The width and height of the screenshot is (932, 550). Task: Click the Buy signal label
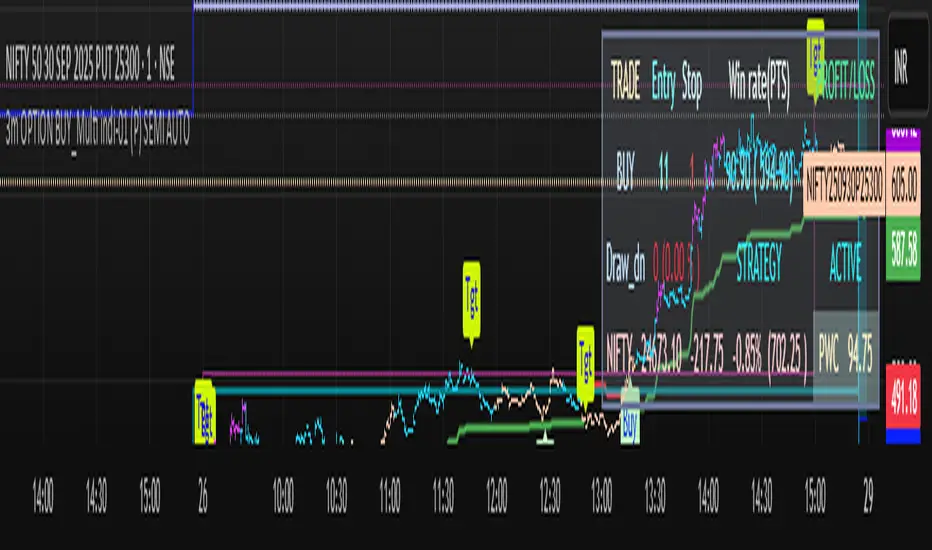(630, 422)
